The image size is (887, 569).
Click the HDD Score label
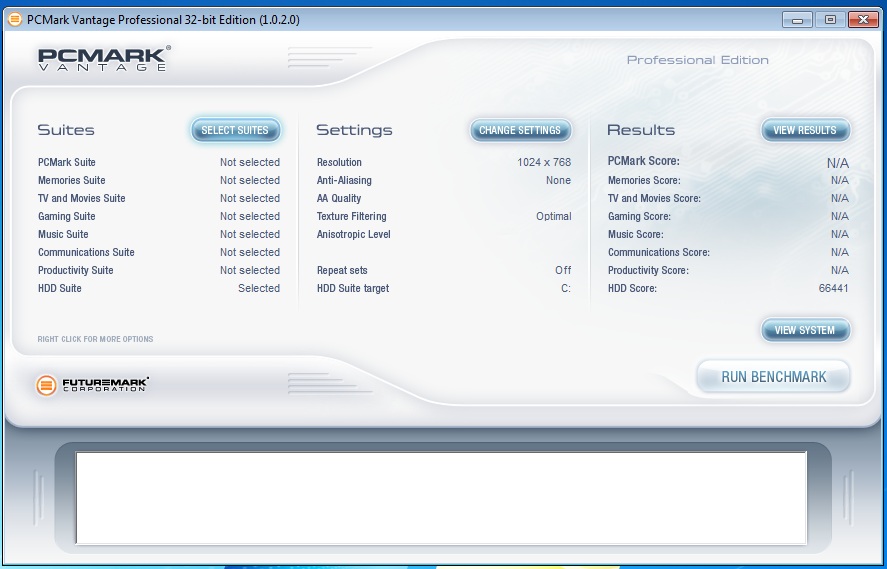click(632, 288)
